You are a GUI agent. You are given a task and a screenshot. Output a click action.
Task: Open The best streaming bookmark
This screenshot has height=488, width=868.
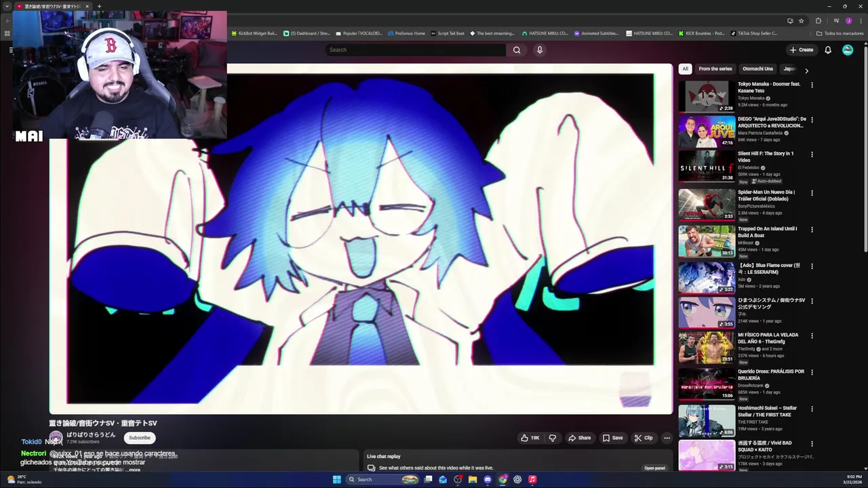(492, 33)
